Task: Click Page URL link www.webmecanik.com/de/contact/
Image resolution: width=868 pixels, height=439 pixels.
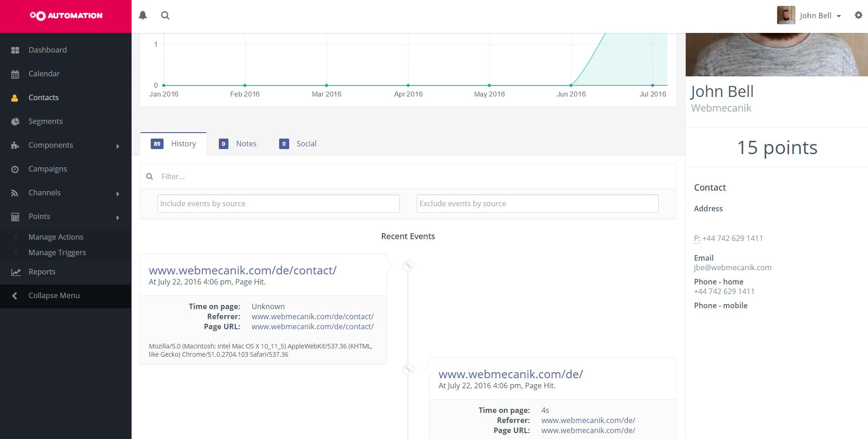Action: pyautogui.click(x=312, y=327)
